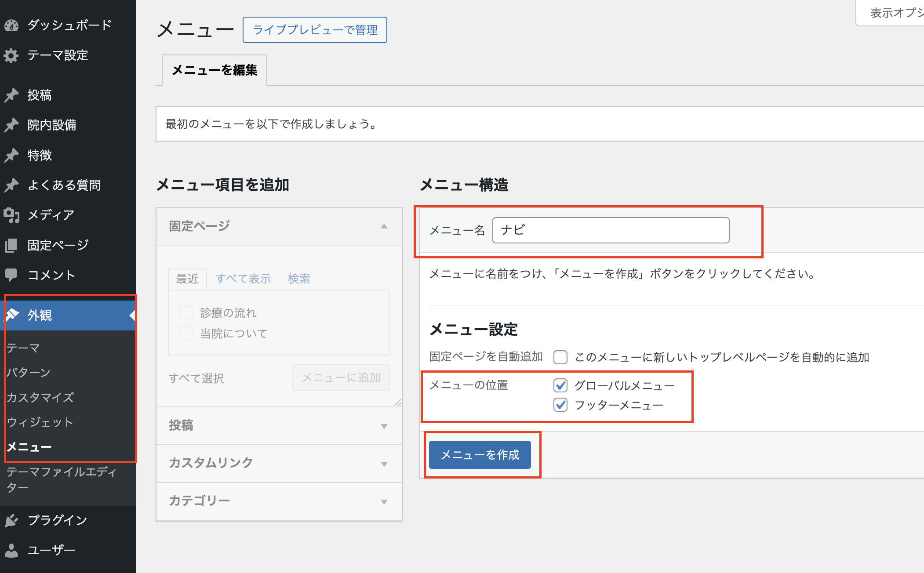The image size is (924, 573).
Task: Uncheck the グローバルメニュー checkbox
Action: click(560, 385)
